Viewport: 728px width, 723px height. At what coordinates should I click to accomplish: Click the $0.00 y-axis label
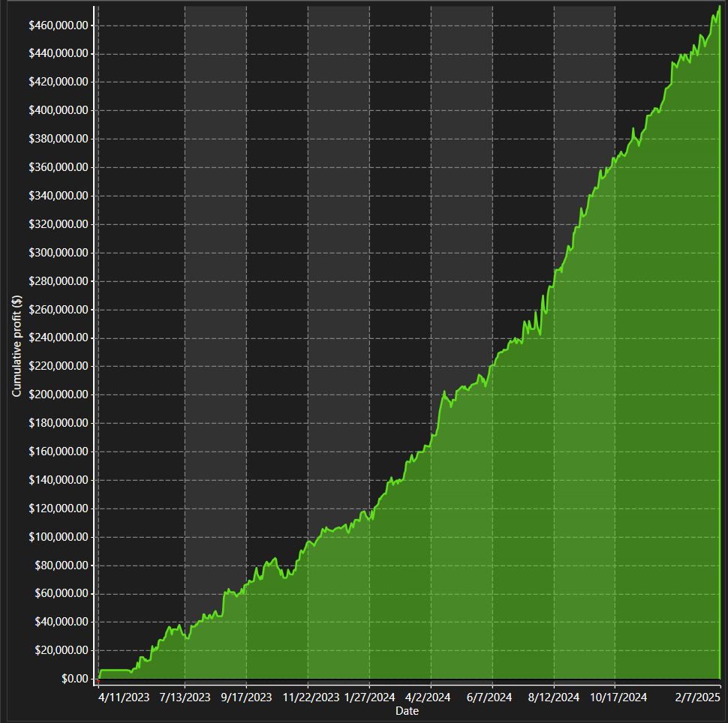pyautogui.click(x=73, y=679)
